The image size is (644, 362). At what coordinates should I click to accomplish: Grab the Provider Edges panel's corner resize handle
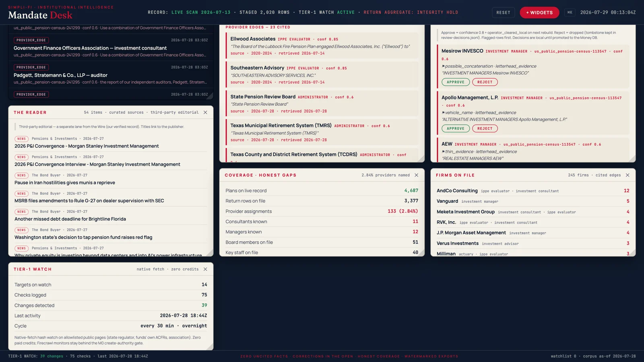421,159
